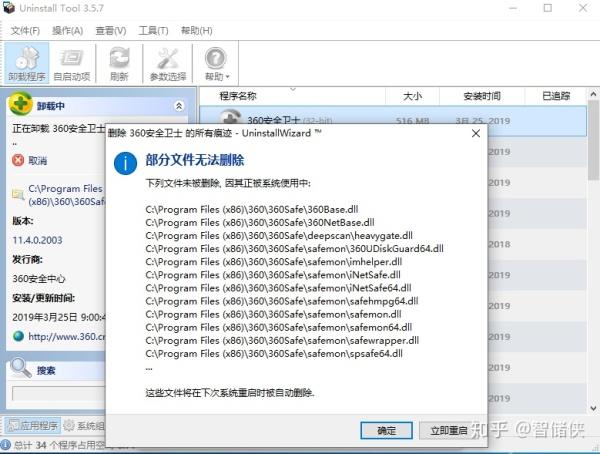
Task: Click the 360UDiskGuard64.dll file path
Action: (294, 248)
